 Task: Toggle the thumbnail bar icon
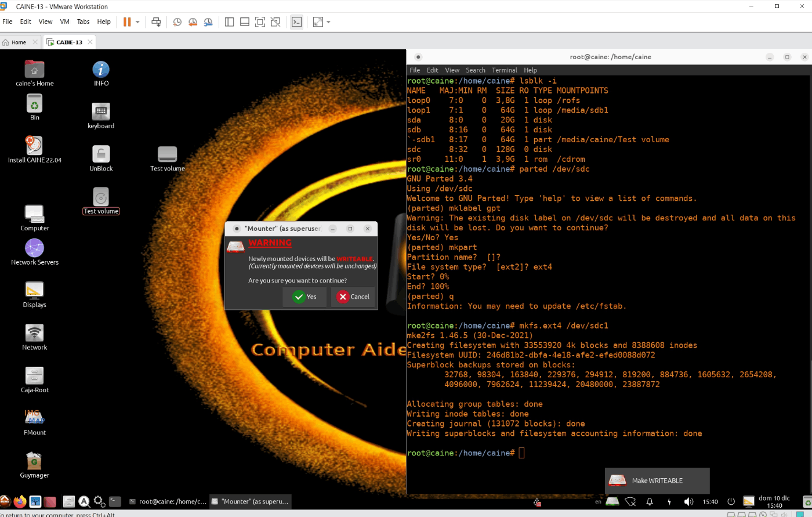coord(245,22)
